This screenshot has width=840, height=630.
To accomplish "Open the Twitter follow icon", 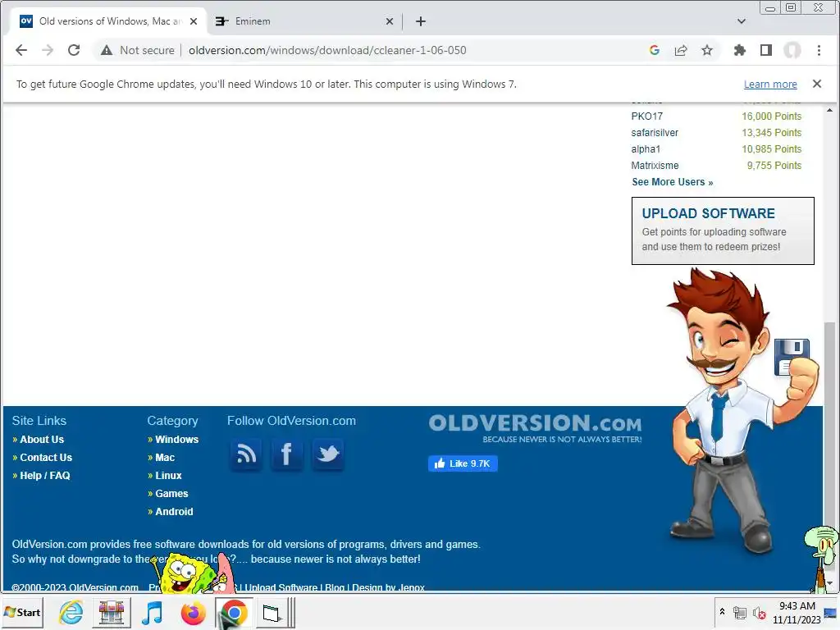I will 328,454.
